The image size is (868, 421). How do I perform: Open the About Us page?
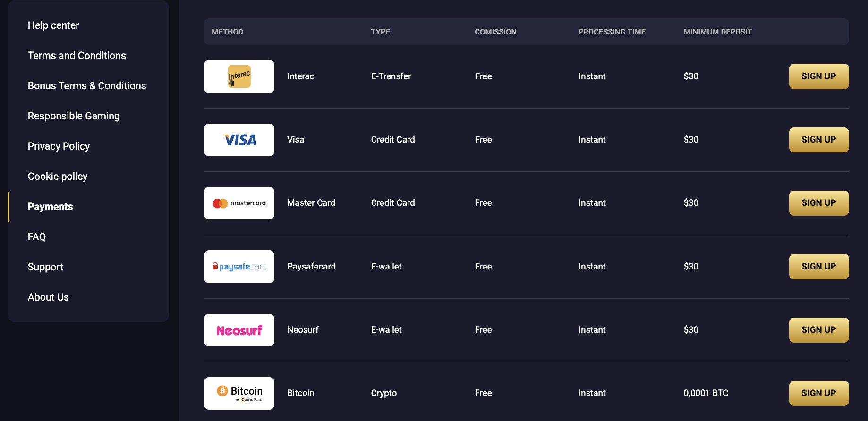point(48,297)
